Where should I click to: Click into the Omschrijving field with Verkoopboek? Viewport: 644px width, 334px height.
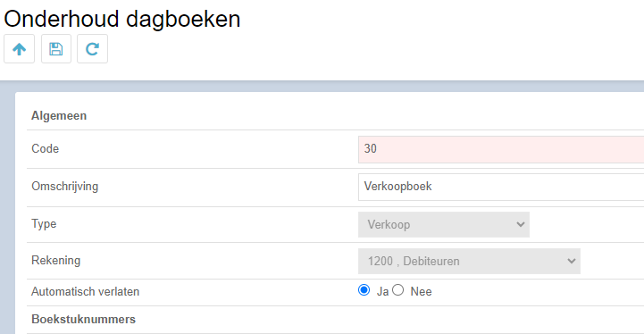point(501,187)
